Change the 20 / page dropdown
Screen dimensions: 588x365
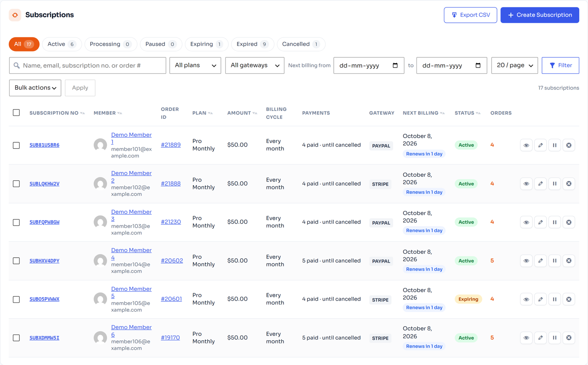[514, 65]
